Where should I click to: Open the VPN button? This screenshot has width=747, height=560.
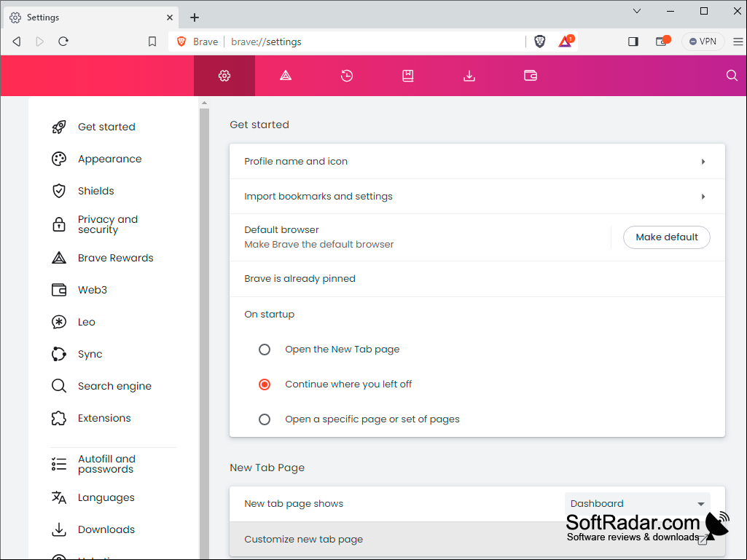tap(703, 42)
